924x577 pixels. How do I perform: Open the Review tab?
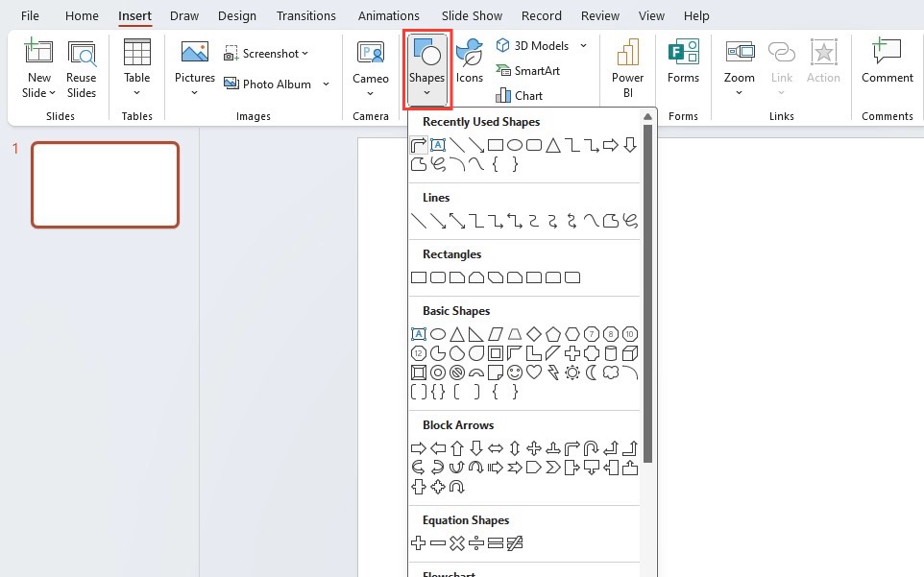click(x=600, y=16)
